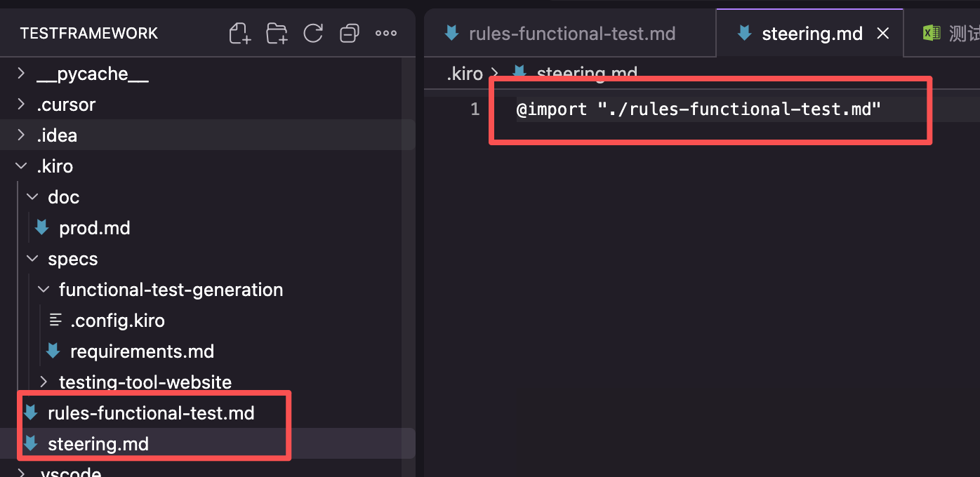Viewport: 980px width, 477px height.
Task: Expand the .cursor folder
Action: [x=21, y=105]
